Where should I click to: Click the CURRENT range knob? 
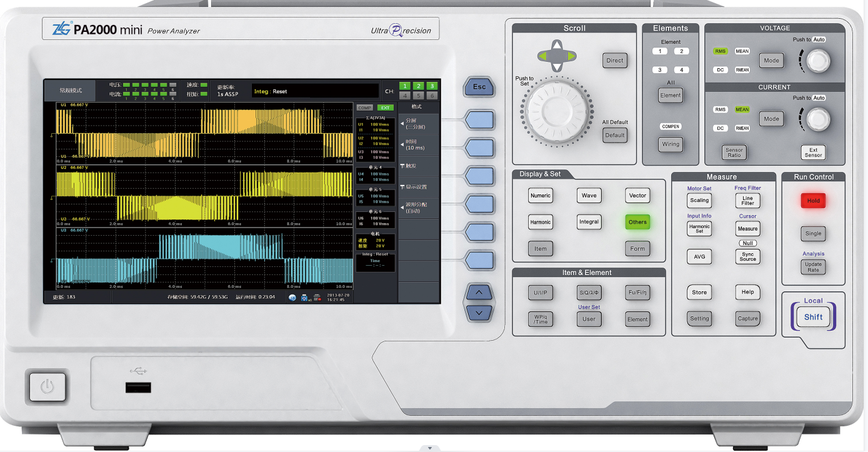(x=818, y=119)
